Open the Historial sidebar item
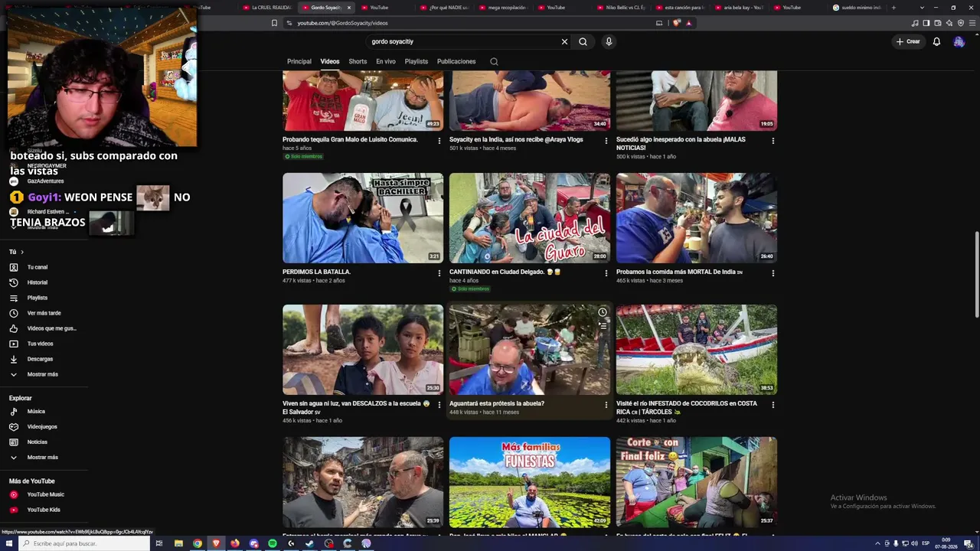 [x=38, y=282]
